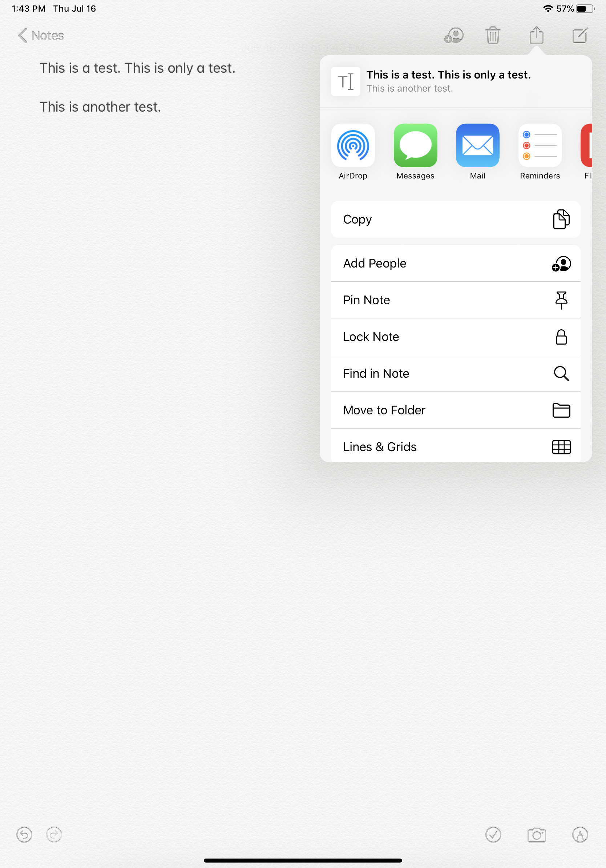Open Find in Note
The image size is (606, 868).
[x=456, y=373]
